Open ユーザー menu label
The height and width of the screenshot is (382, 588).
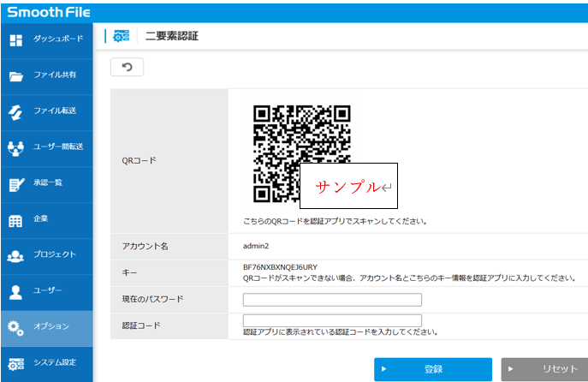click(48, 290)
